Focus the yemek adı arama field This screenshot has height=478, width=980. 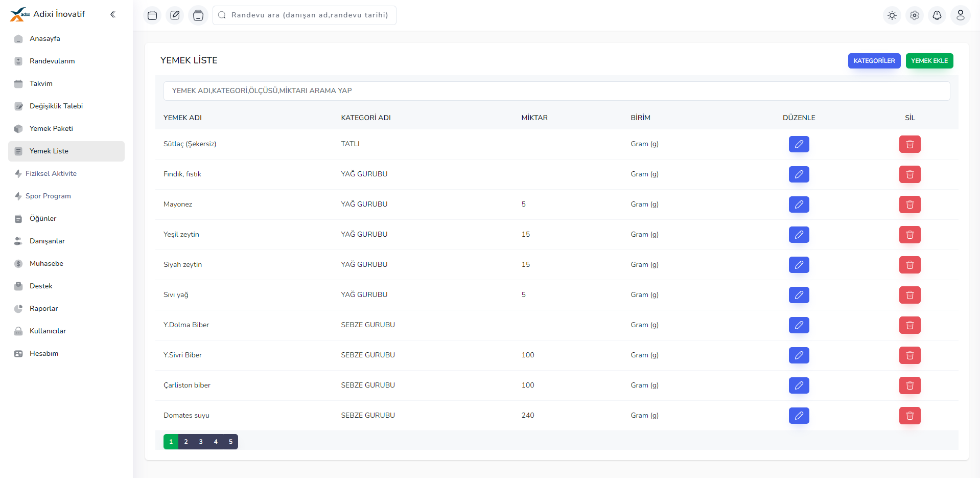click(556, 91)
